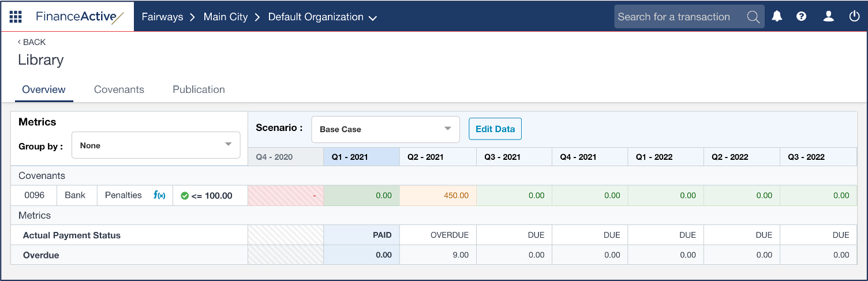Click the Penalties formula f(x) icon
Screen dimensions: 868x281
(x=159, y=196)
